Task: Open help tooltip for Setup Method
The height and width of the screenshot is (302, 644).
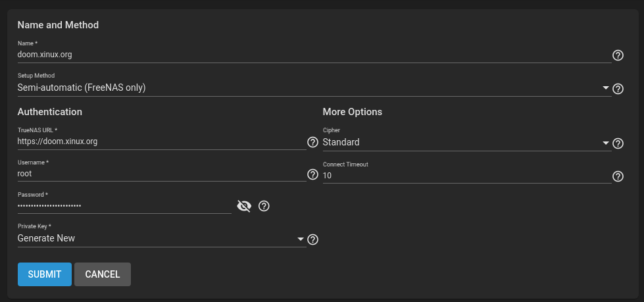Action: point(618,89)
